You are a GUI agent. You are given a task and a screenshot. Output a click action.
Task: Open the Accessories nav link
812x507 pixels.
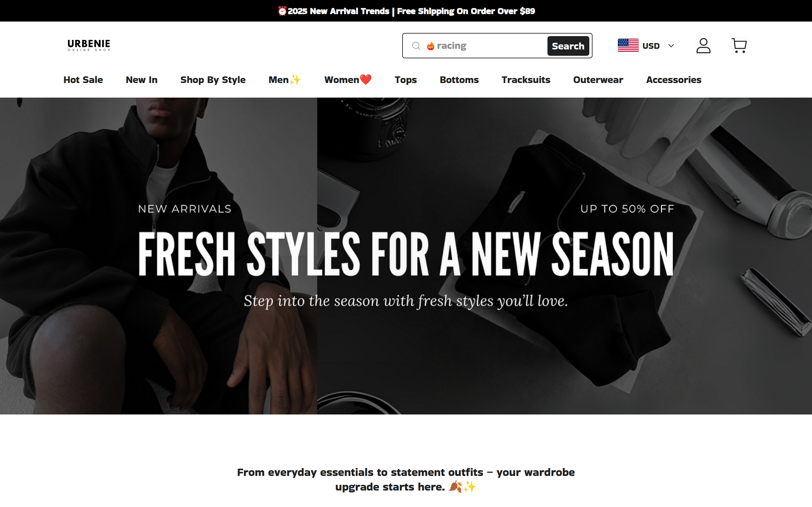point(673,80)
